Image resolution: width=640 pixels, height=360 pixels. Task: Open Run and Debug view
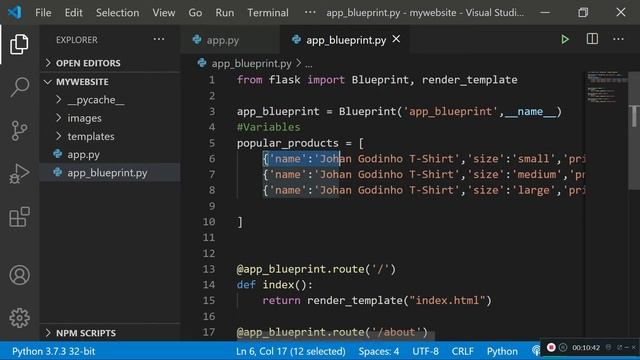click(19, 173)
